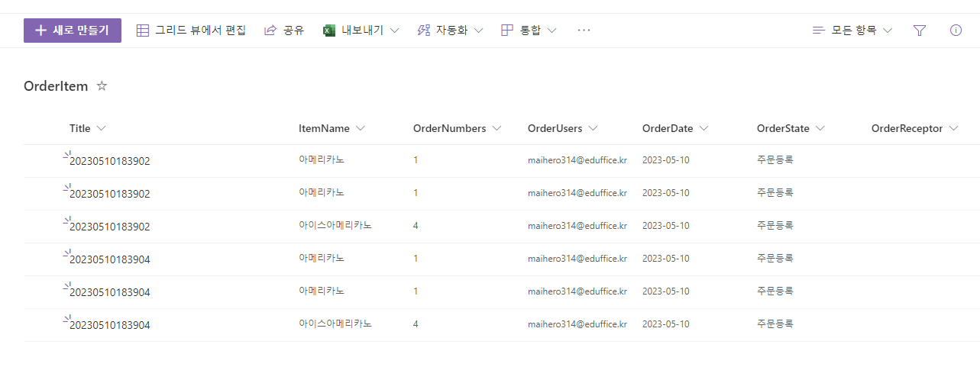Screen dimensions: 980x367
Task: Open the OrderState column header menu
Action: click(791, 128)
